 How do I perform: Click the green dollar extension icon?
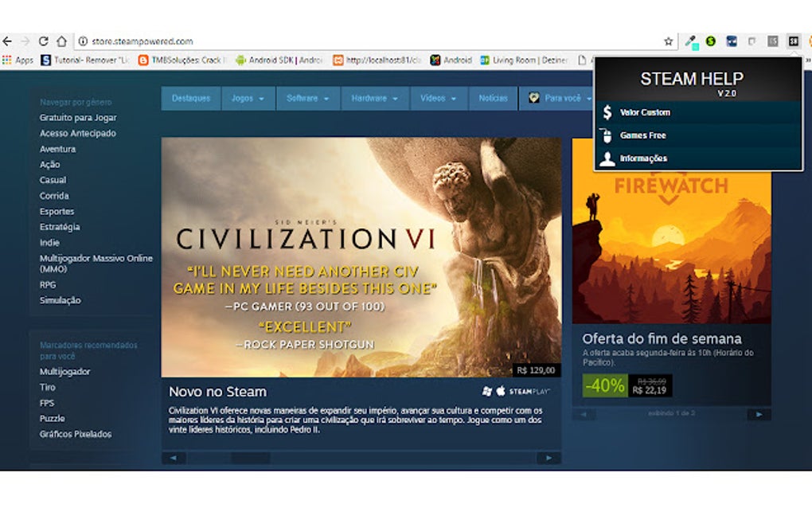coord(710,41)
